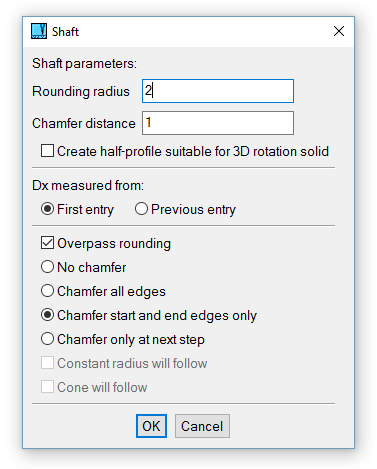Select Previous entry radio button
The height and width of the screenshot is (469, 377).
pyautogui.click(x=141, y=209)
